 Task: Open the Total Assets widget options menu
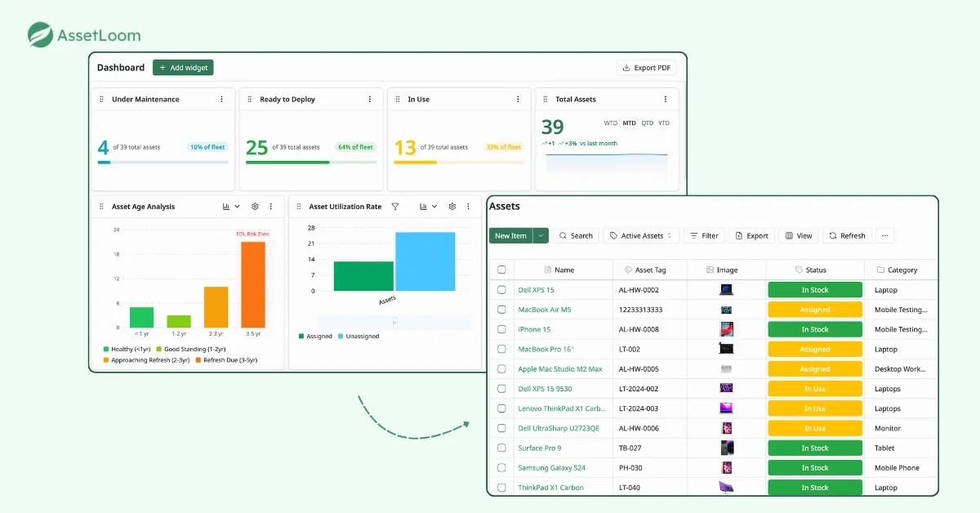pyautogui.click(x=666, y=99)
